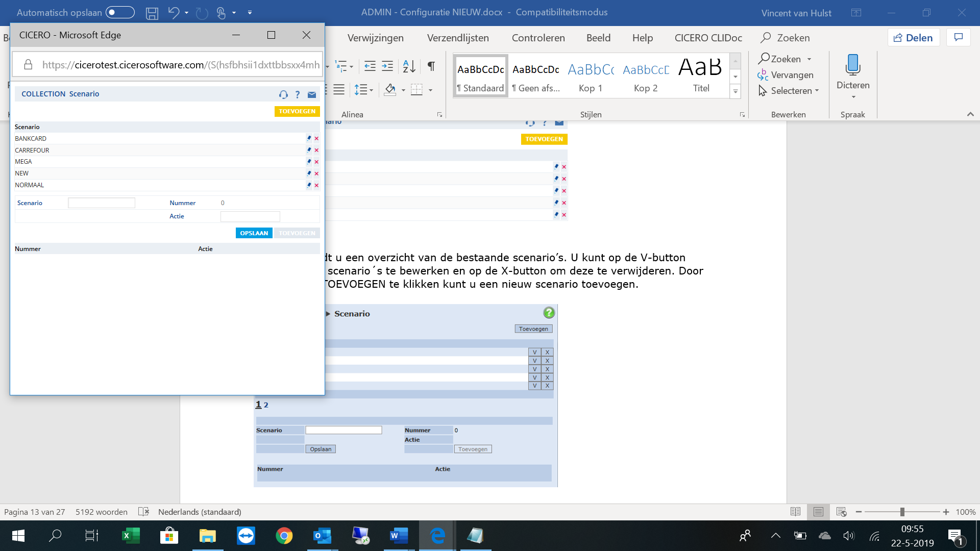Click the Save icon in Word title bar
Screen dimensions: 980x551
152,13
